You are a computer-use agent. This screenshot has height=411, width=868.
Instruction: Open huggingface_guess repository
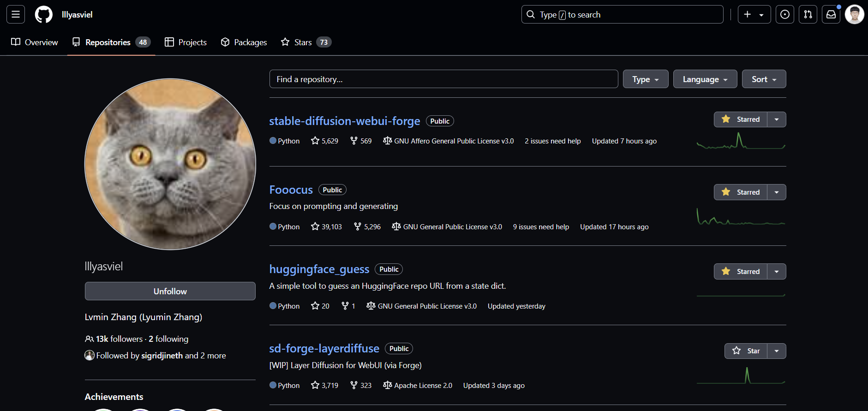click(319, 269)
